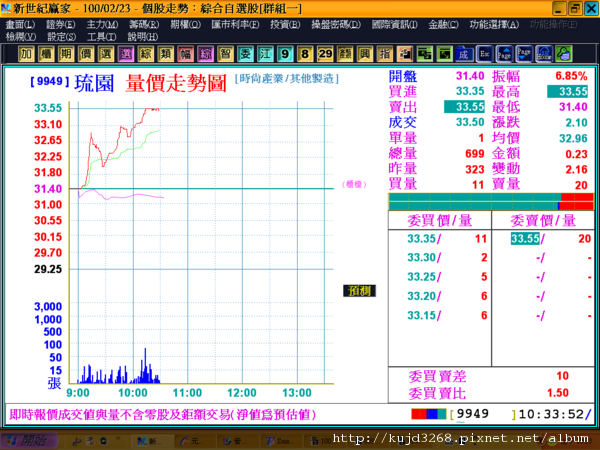
Task: Click the red 幅 toolbar icon
Action: click(x=186, y=54)
